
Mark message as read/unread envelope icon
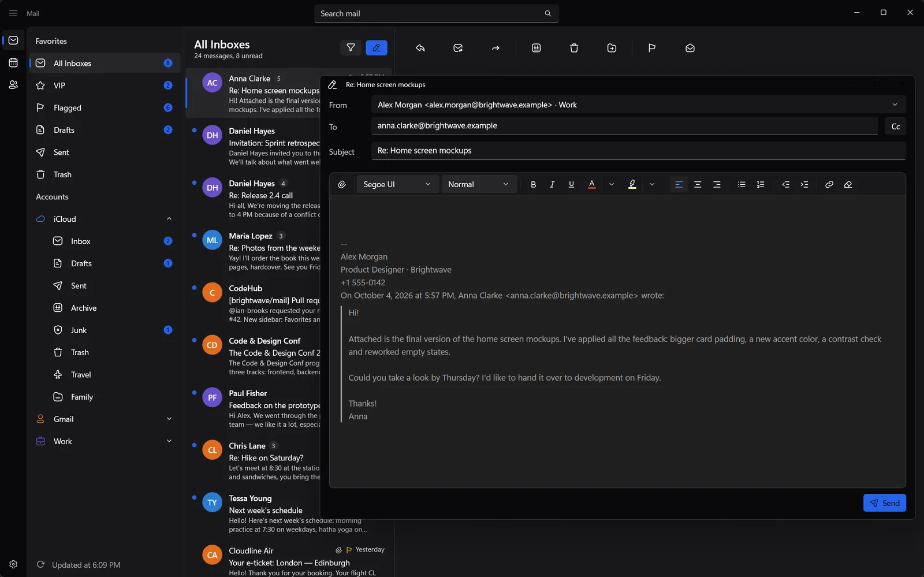[690, 48]
